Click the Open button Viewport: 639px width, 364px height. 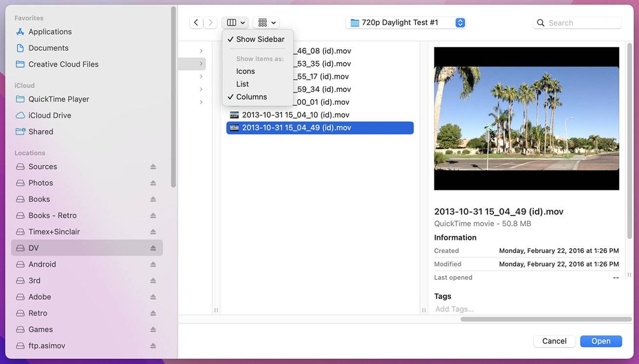[601, 341]
